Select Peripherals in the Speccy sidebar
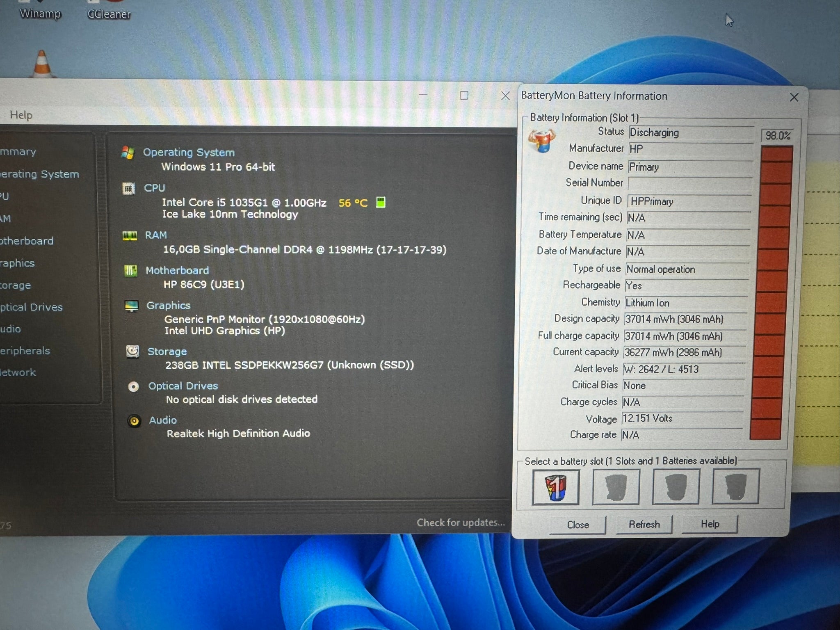Viewport: 840px width, 630px height. pos(25,351)
